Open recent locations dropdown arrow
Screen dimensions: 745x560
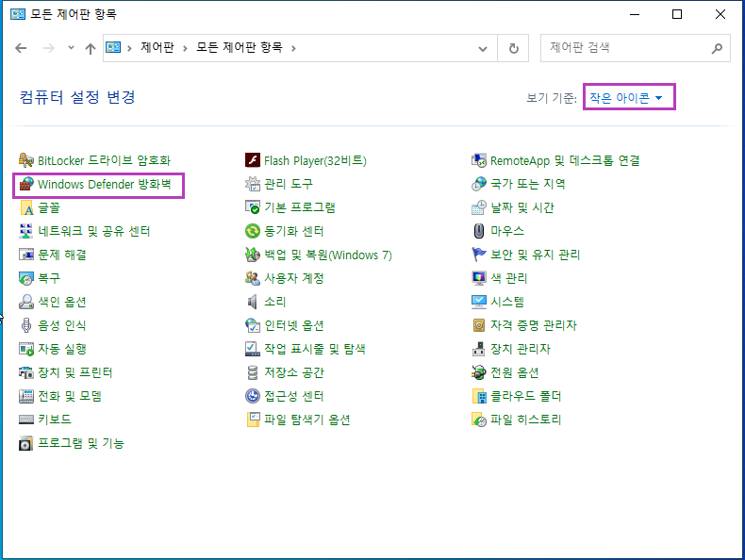click(71, 47)
